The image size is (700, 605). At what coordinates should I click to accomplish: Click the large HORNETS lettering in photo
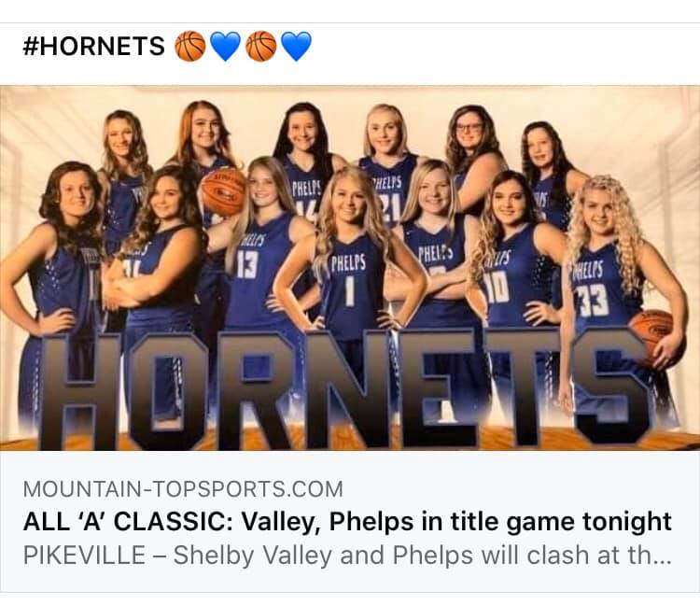coord(343,388)
